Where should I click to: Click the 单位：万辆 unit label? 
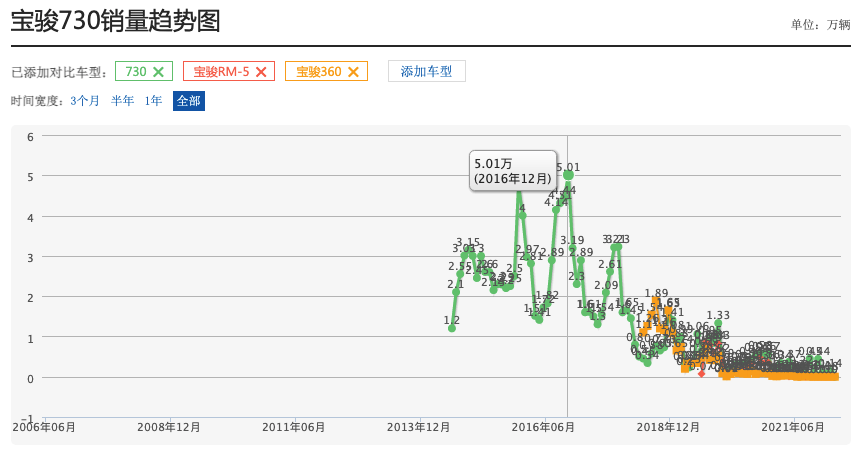click(x=820, y=25)
